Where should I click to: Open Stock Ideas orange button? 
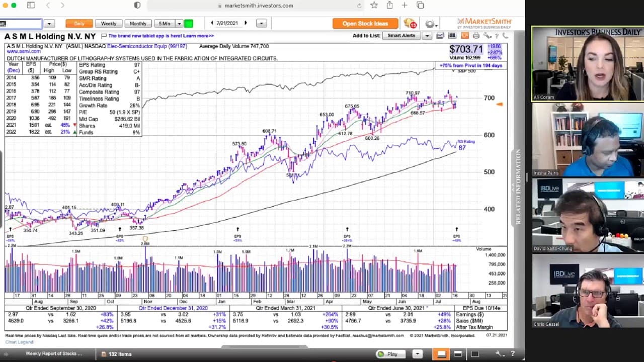pos(365,24)
